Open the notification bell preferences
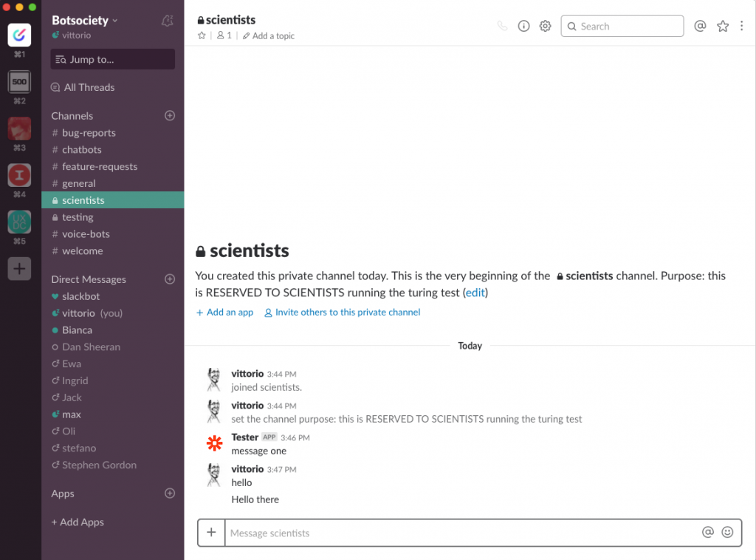This screenshot has width=756, height=560. [168, 21]
